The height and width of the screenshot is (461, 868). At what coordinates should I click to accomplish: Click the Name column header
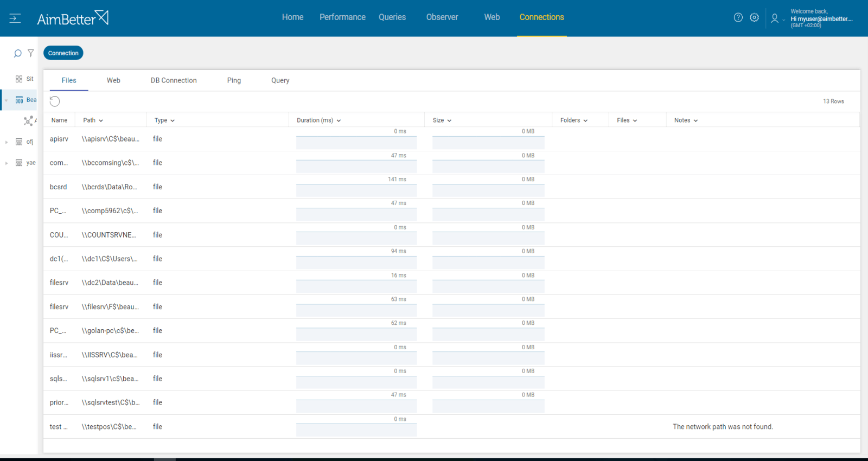click(59, 120)
